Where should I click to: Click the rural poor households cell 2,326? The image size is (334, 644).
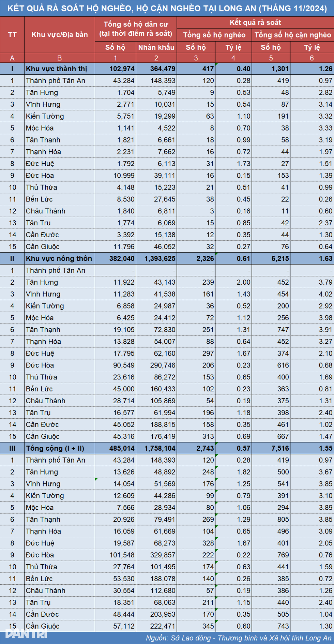[205, 258]
